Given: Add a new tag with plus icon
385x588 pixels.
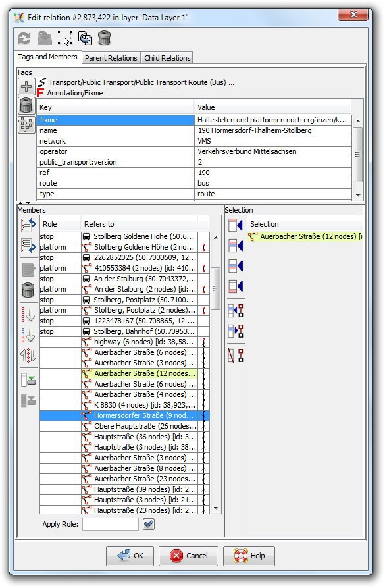Looking at the screenshot, I should [x=26, y=86].
